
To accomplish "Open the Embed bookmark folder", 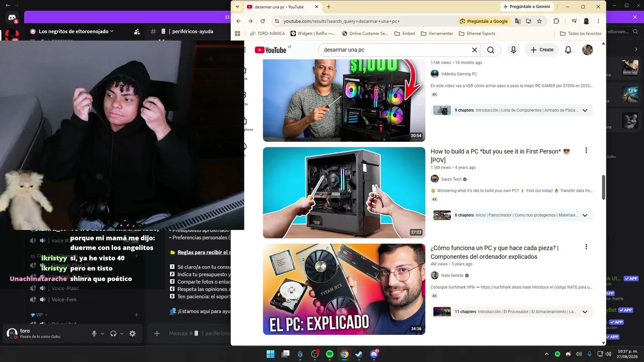I will (405, 34).
